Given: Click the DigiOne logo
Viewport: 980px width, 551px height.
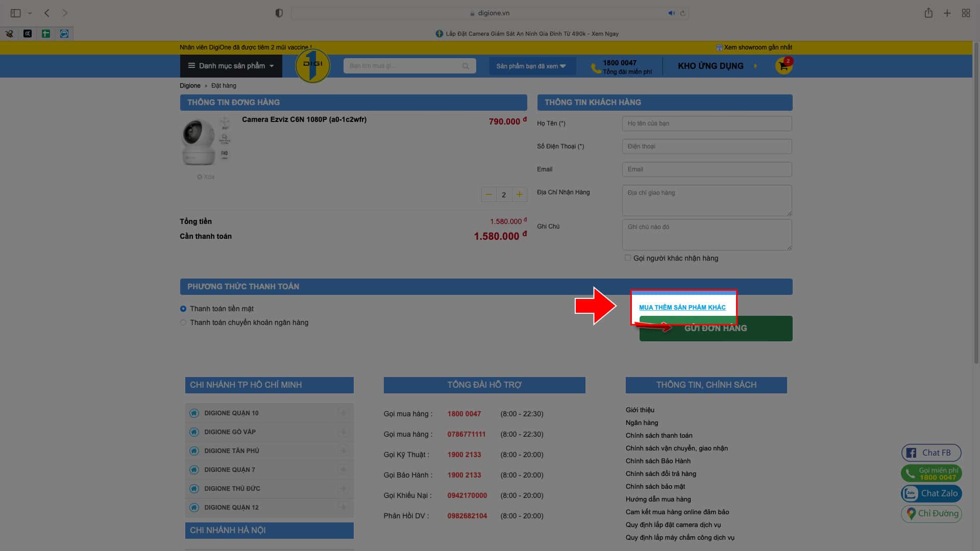Looking at the screenshot, I should tap(312, 66).
